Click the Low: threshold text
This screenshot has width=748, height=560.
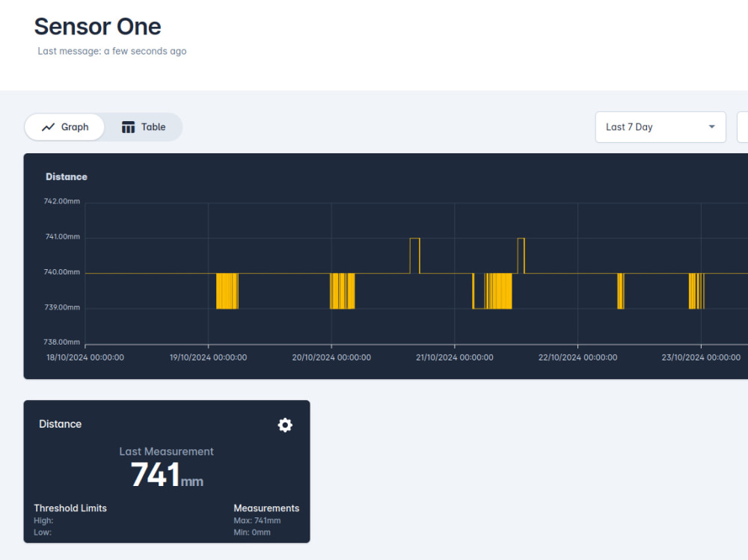[x=43, y=532]
